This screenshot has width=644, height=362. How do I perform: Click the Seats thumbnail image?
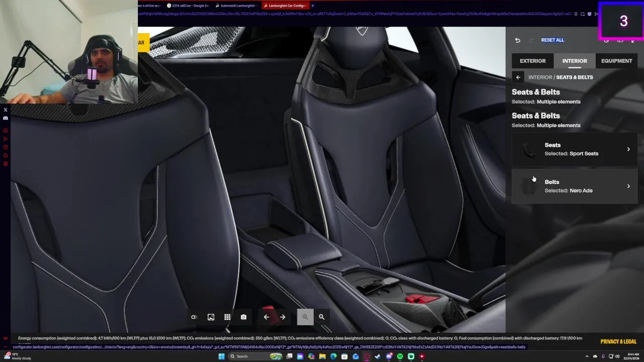pyautogui.click(x=528, y=149)
